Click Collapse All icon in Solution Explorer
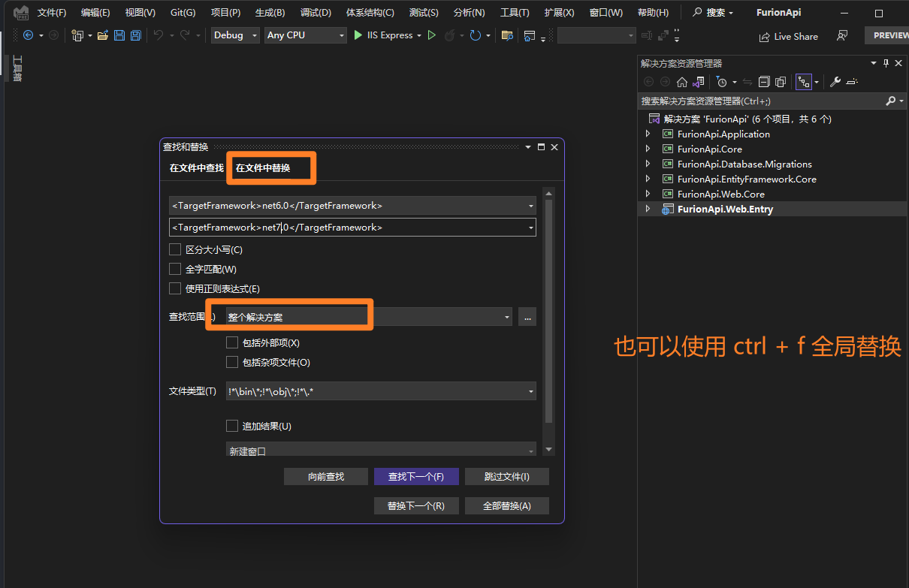This screenshot has height=588, width=909. [x=764, y=82]
